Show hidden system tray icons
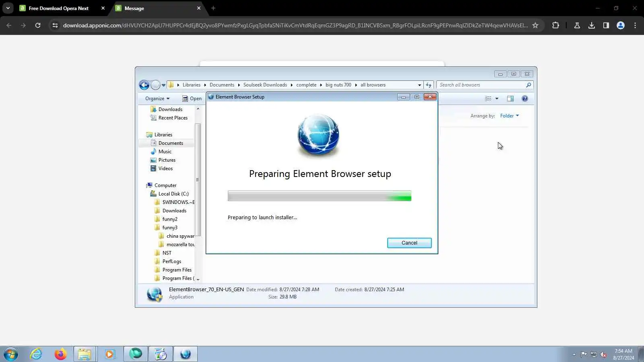Screen dimensions: 644x362 pos(574,354)
